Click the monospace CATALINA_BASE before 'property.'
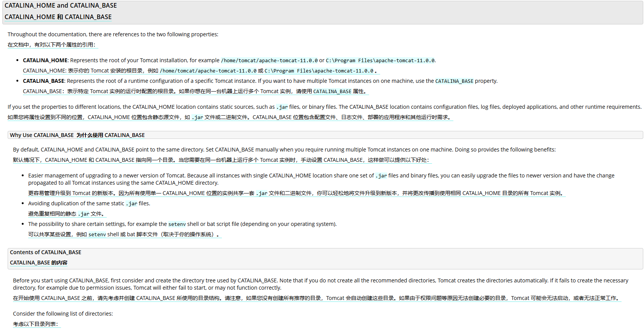Image resolution: width=644 pixels, height=332 pixels. point(454,81)
